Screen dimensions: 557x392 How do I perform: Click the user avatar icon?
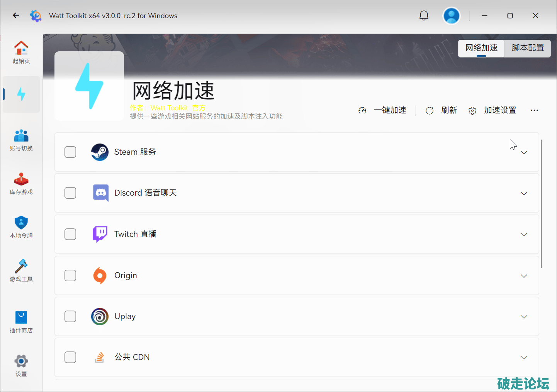[451, 16]
